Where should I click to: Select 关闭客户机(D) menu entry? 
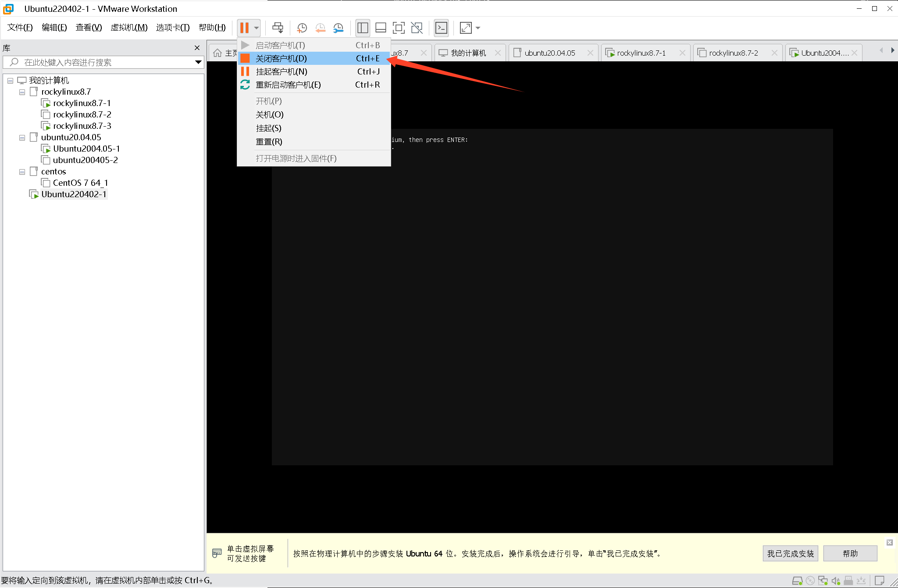(281, 58)
